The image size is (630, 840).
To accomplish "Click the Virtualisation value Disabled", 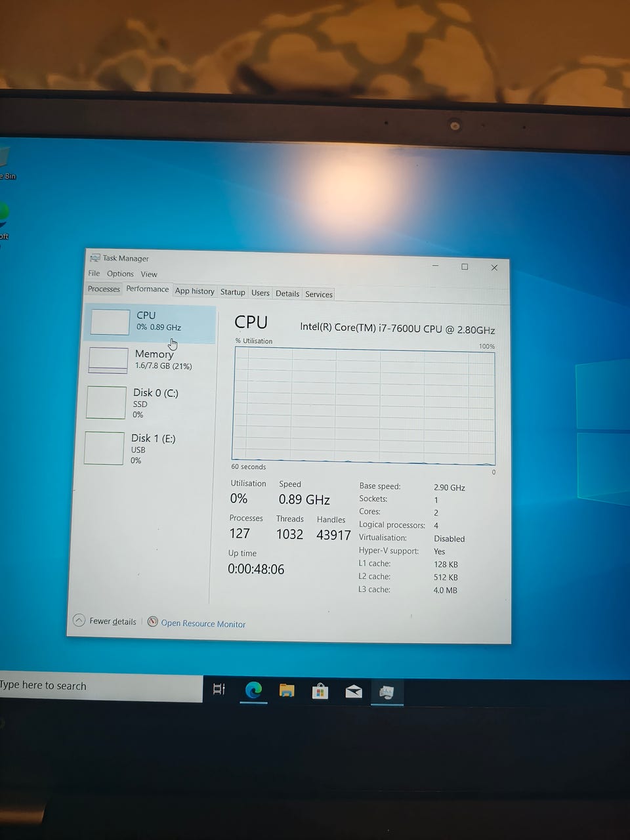I will 449,539.
